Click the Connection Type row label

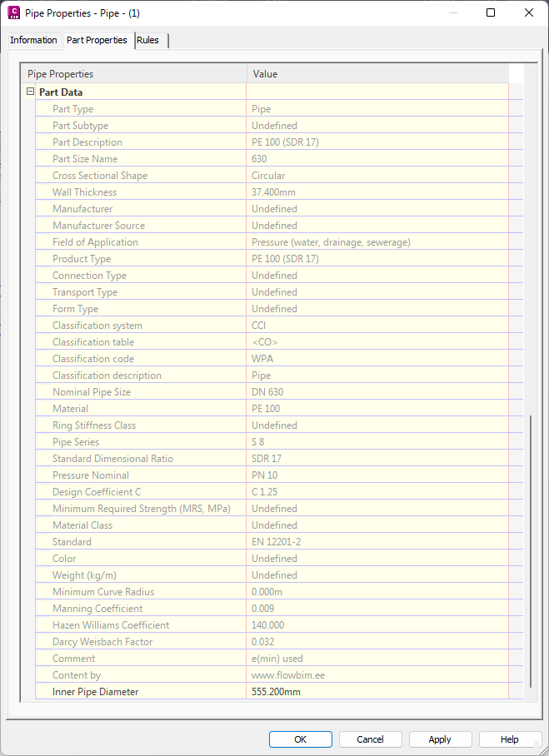coord(89,276)
